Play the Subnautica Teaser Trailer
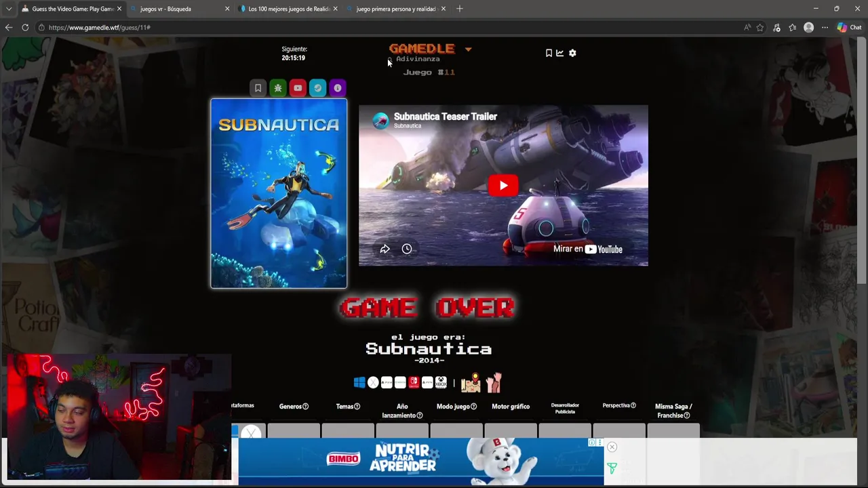 [503, 185]
